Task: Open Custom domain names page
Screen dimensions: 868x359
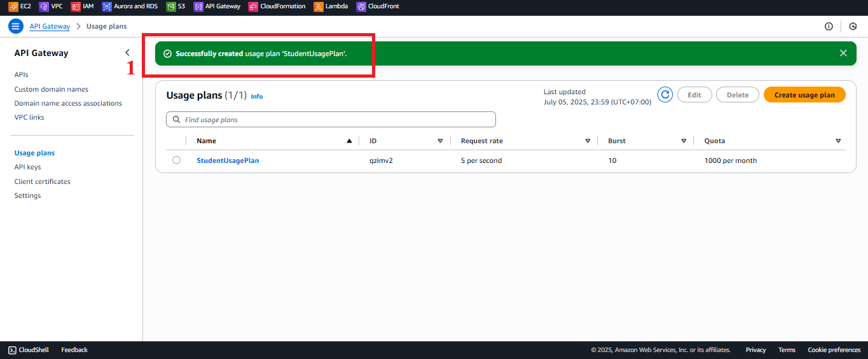Action: click(52, 89)
